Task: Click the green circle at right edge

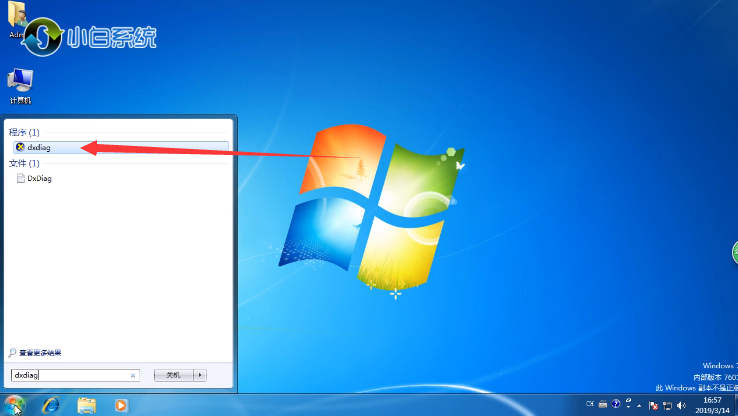Action: coord(735,253)
